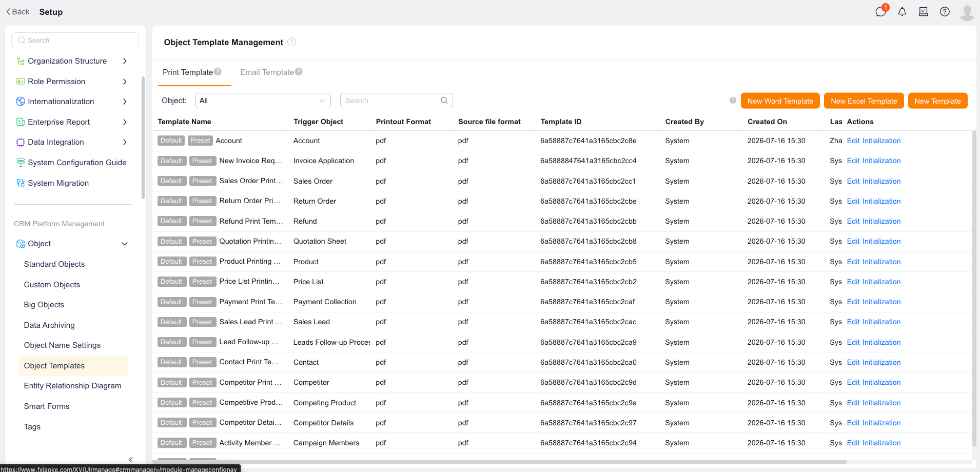Click the New Template button
This screenshot has width=980, height=472.
coord(937,101)
